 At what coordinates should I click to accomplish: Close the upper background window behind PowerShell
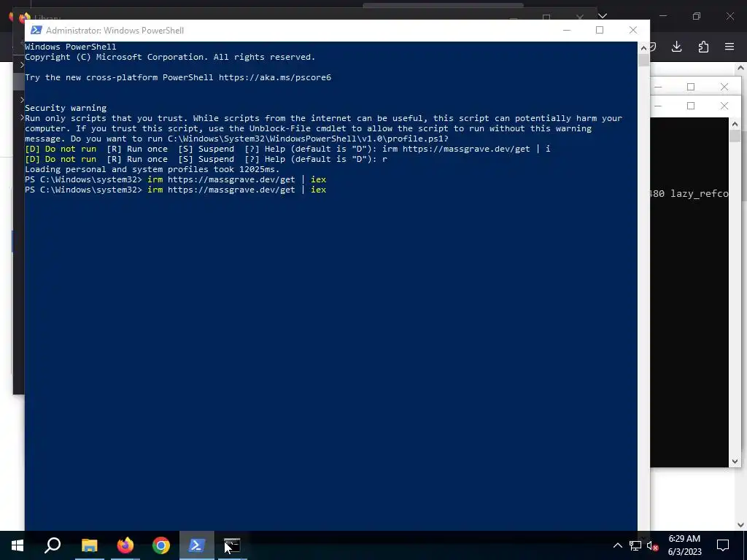point(724,87)
